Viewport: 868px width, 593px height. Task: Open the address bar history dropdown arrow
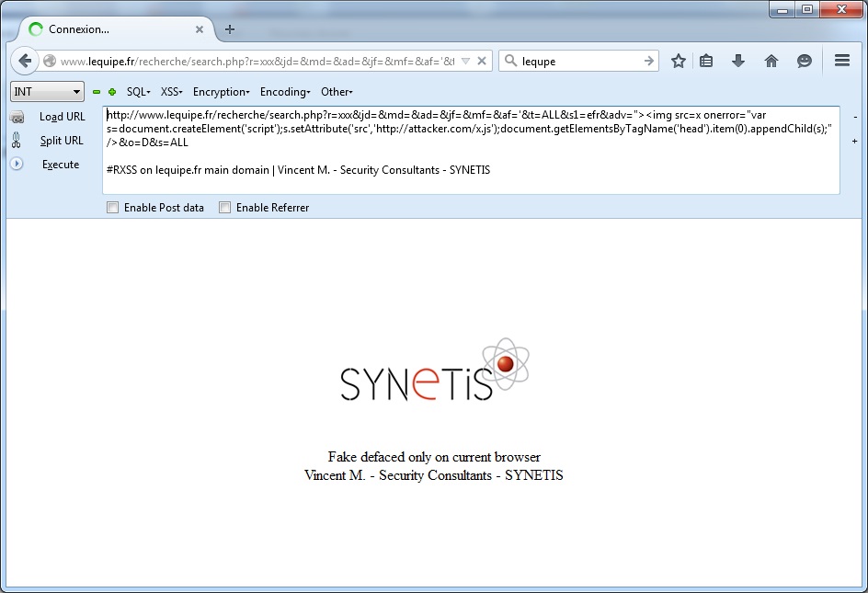pyautogui.click(x=465, y=61)
